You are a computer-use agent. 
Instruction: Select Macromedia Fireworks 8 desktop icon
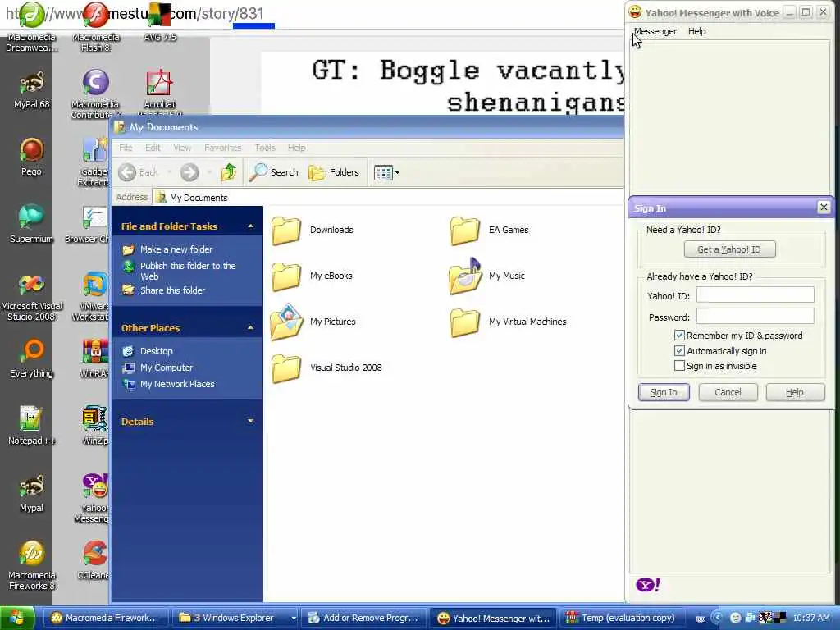tap(32, 564)
